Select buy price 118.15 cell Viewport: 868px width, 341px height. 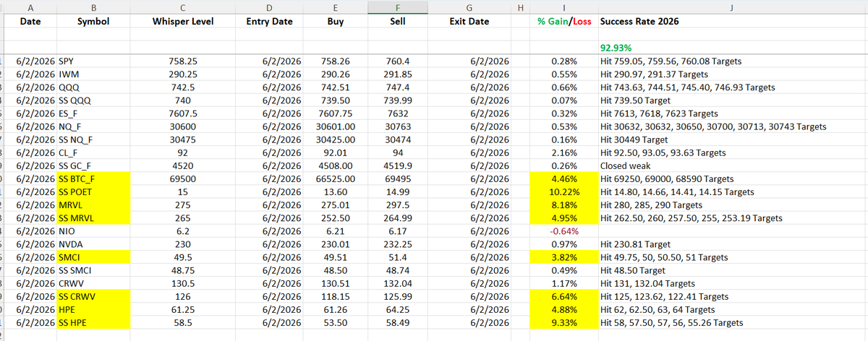coord(334,296)
